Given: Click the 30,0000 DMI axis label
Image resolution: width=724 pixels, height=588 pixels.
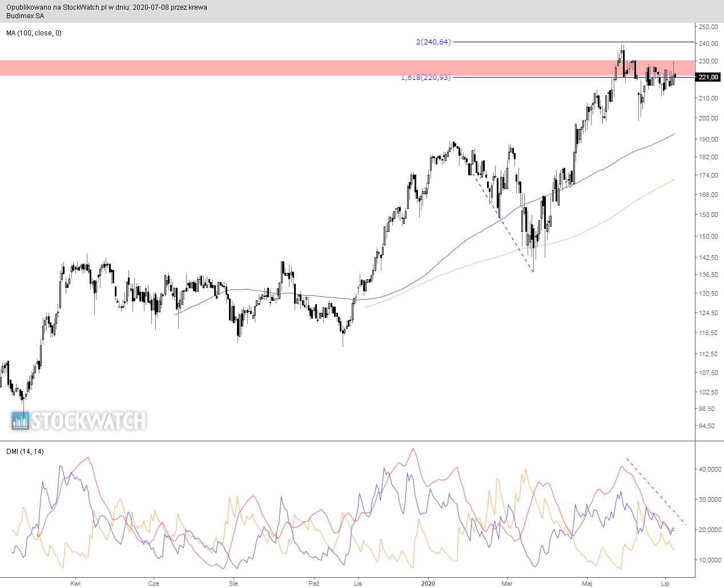Looking at the screenshot, I should [710, 500].
